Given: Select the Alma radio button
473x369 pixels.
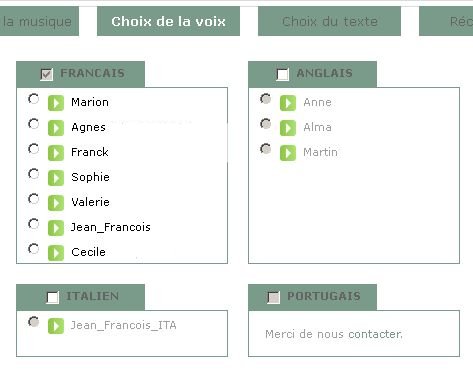Looking at the screenshot, I should 265,124.
